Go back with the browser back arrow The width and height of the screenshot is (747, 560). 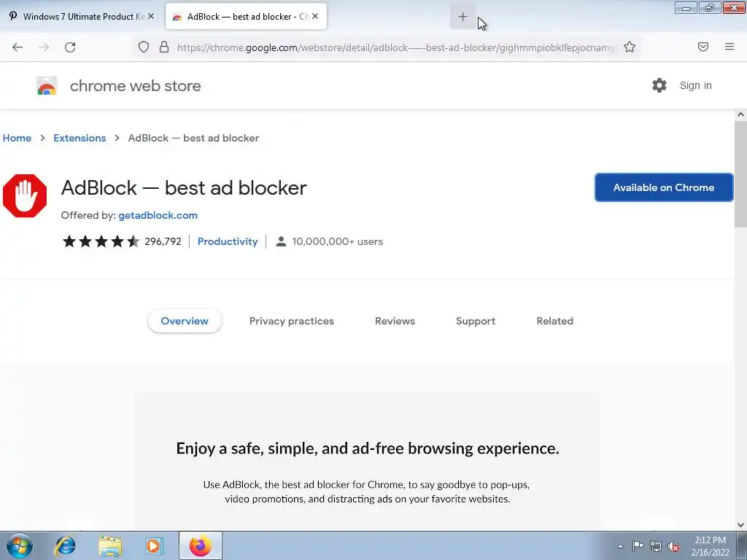tap(18, 47)
